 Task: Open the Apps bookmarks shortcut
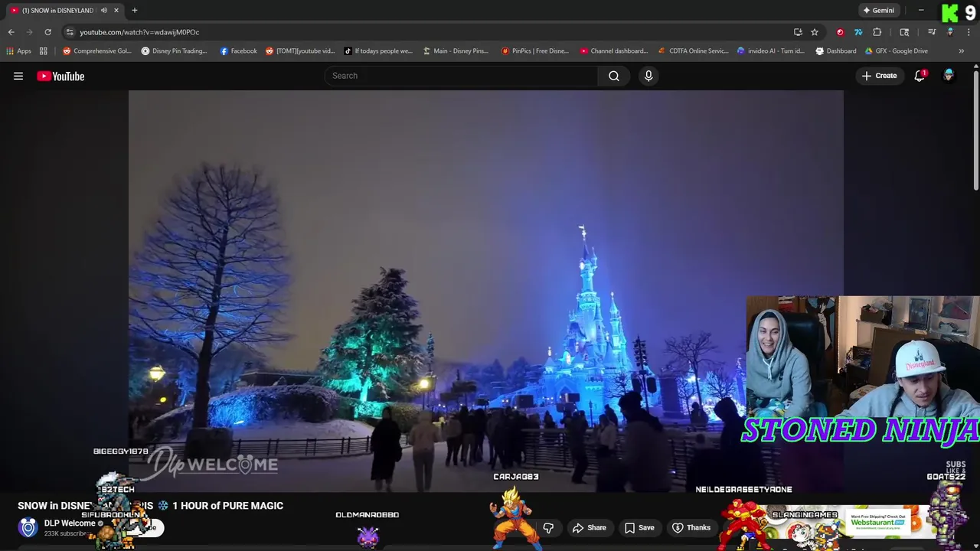pos(19,51)
